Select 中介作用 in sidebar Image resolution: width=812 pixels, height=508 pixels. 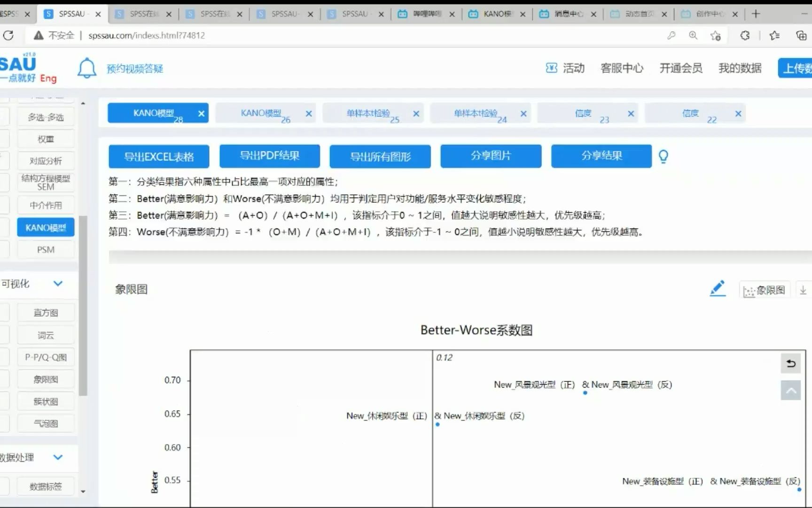(46, 206)
